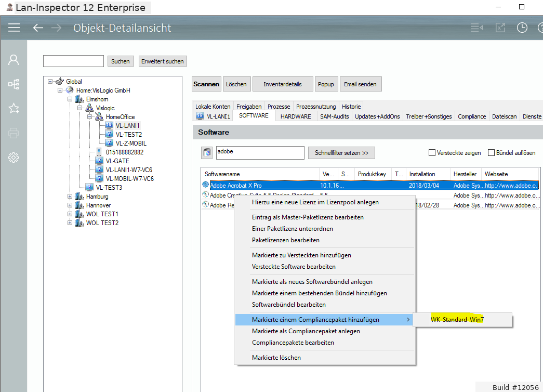
Task: Open Inventardetails
Action: click(283, 84)
